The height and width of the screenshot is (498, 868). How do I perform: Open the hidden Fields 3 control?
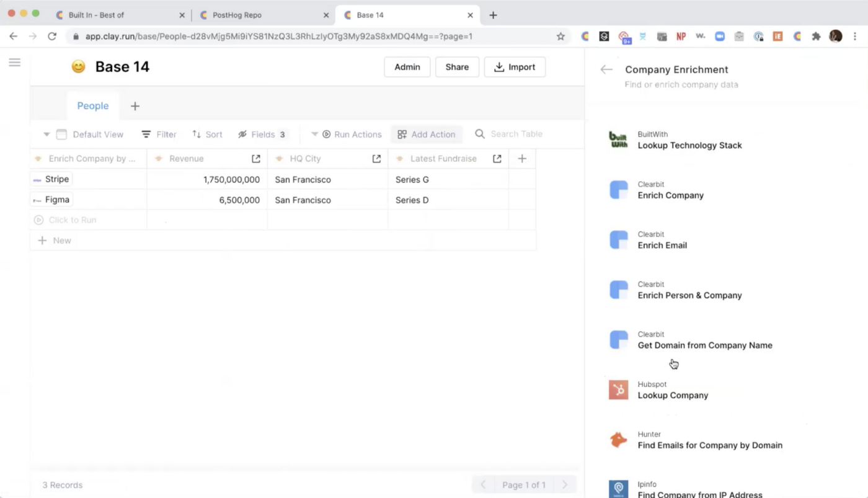(x=262, y=135)
